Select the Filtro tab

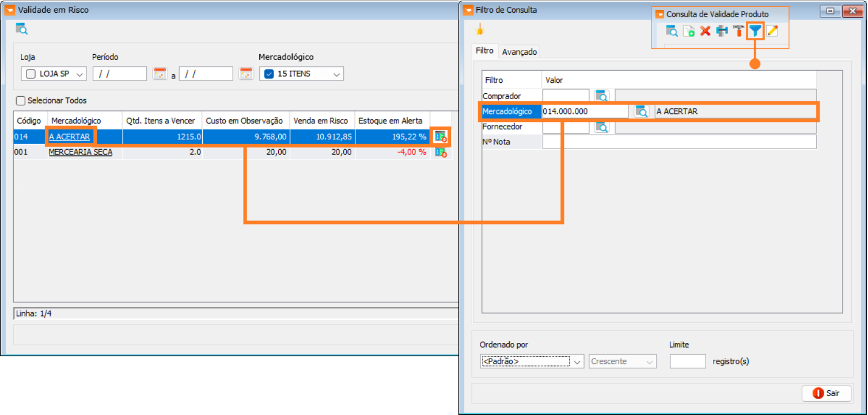[484, 51]
